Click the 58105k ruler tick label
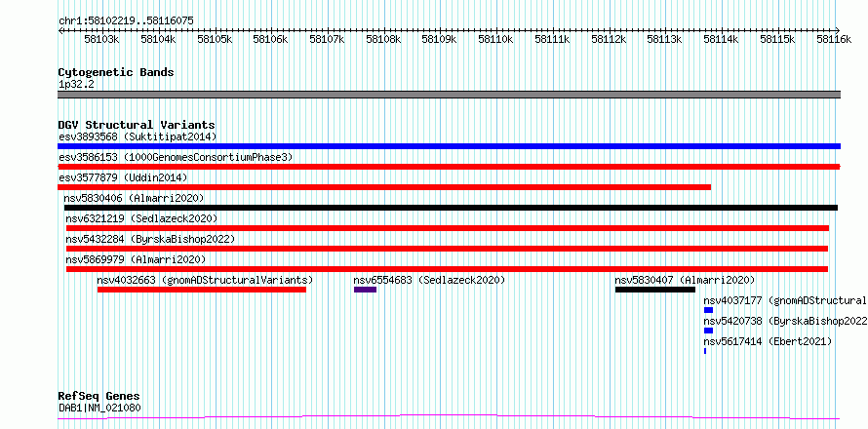The height and width of the screenshot is (429, 868). pos(216,39)
